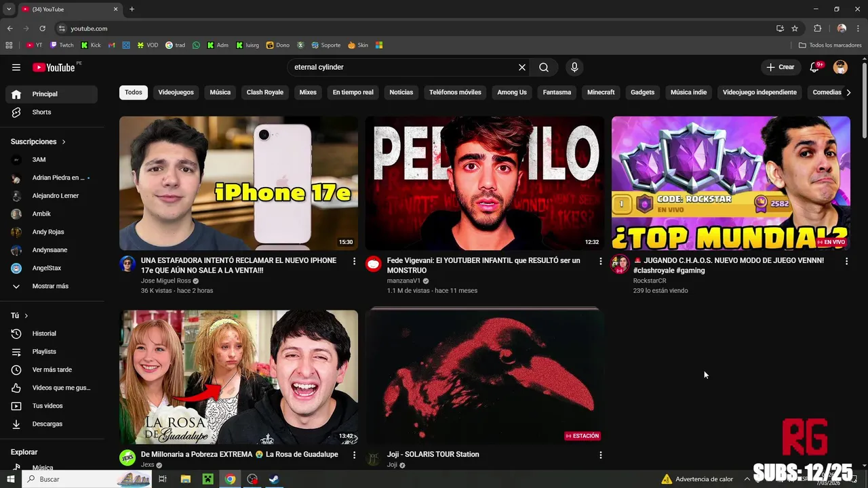
Task: Open AngelStax channel subscription
Action: 52,268
